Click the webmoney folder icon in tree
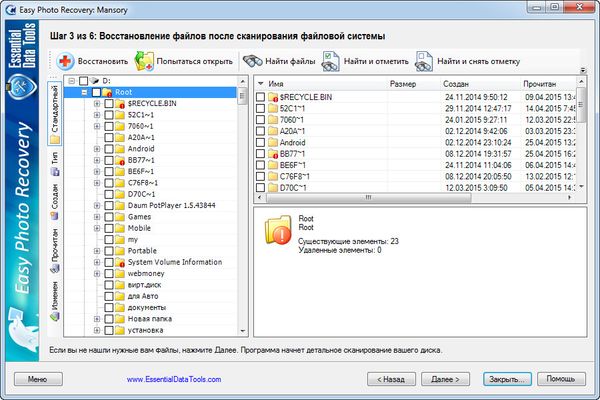The height and width of the screenshot is (400, 600). (x=120, y=273)
